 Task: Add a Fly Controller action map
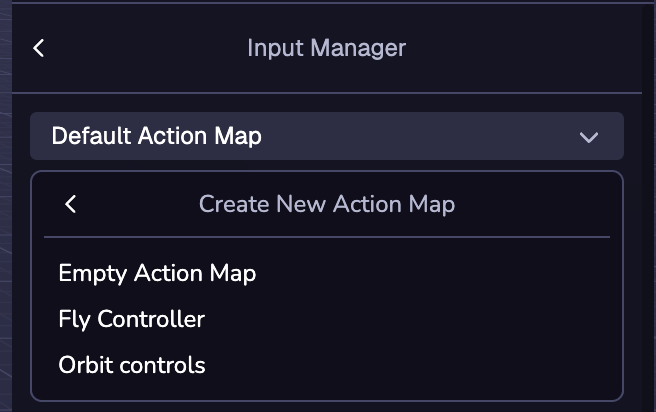pyautogui.click(x=132, y=320)
